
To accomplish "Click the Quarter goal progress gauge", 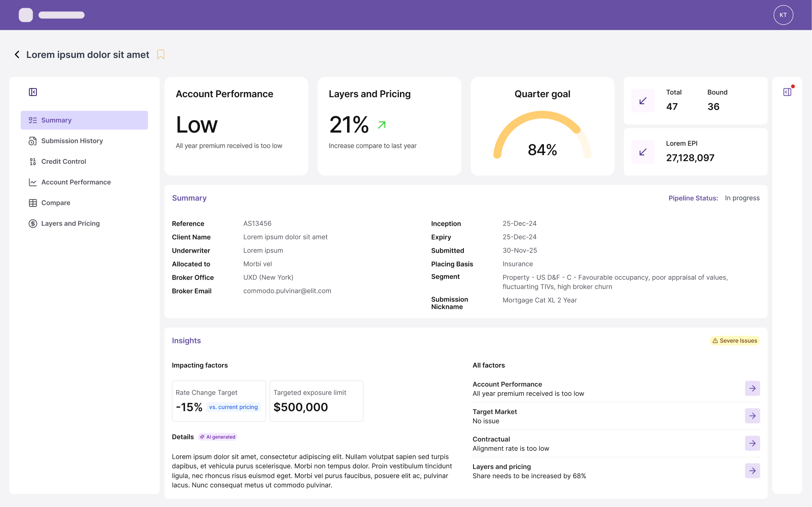I will [542, 136].
